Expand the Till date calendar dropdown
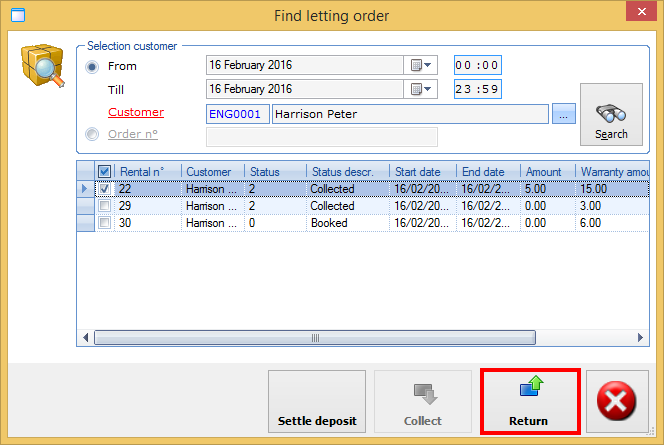Image resolution: width=664 pixels, height=445 pixels. tap(422, 89)
